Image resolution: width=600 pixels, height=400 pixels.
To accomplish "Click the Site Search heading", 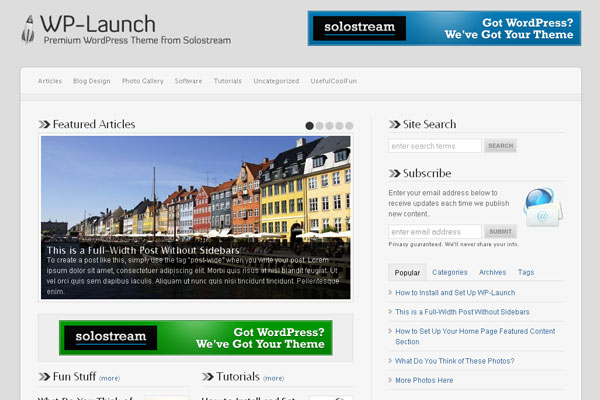I will click(429, 124).
